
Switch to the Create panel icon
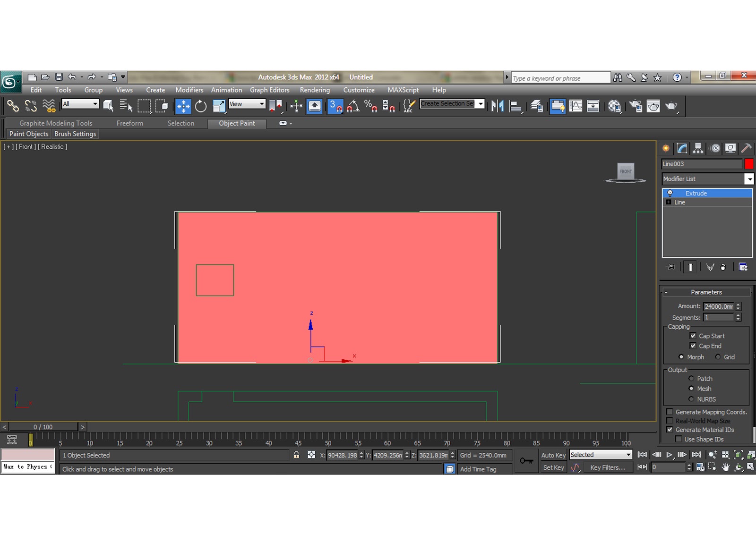[x=666, y=148]
